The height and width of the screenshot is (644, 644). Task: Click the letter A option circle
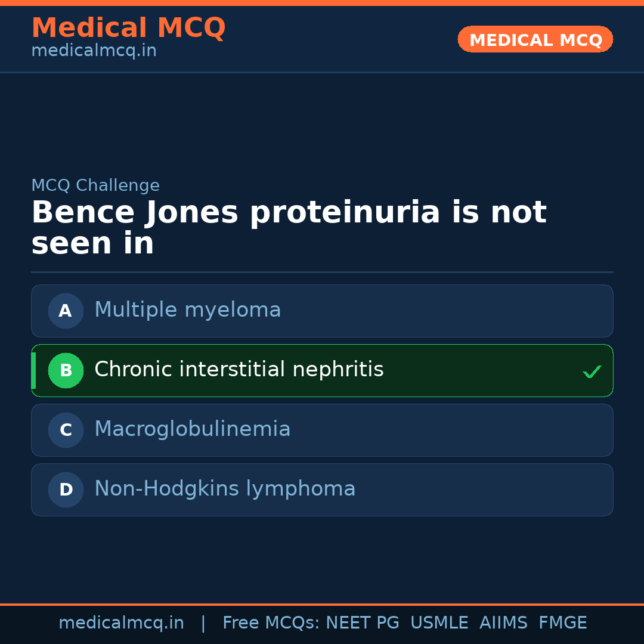[66, 311]
